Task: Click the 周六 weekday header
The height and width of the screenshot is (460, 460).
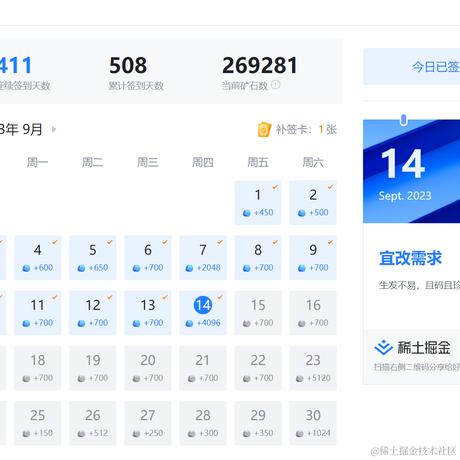Action: click(x=313, y=162)
